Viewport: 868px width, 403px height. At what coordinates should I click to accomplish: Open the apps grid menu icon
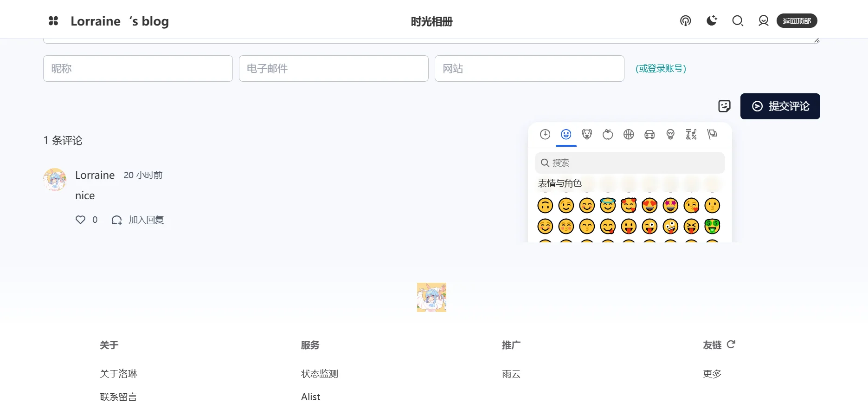click(53, 21)
